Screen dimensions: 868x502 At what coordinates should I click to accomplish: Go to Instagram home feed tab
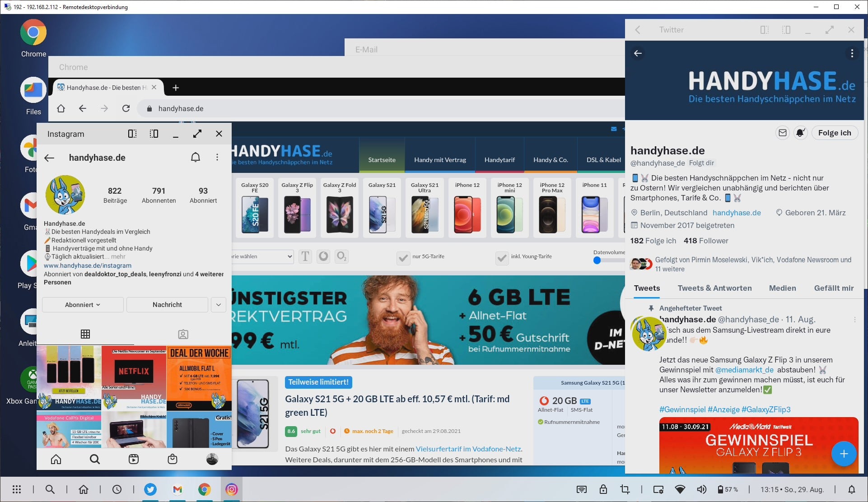point(56,459)
